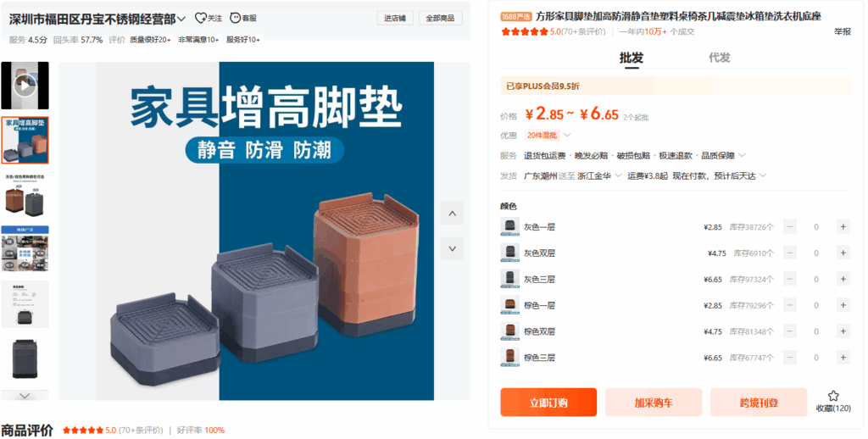Screen dimensions: 868x439
Task: Show next image with down arrow
Action: pos(453,248)
